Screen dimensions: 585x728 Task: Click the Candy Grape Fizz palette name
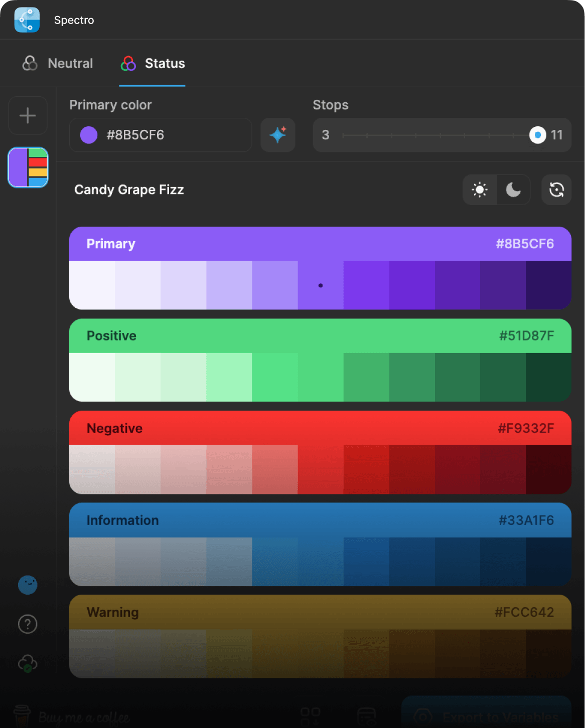(x=129, y=190)
